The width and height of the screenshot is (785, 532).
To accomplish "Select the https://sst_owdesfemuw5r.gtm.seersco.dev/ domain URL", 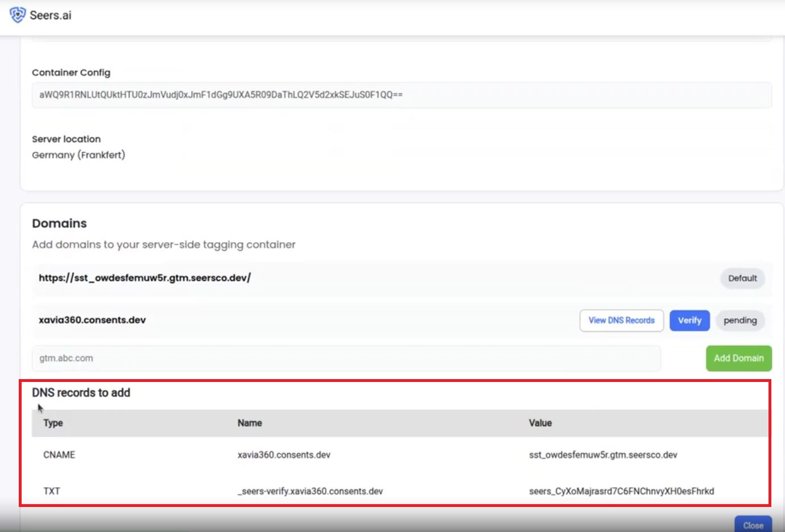I will [144, 278].
